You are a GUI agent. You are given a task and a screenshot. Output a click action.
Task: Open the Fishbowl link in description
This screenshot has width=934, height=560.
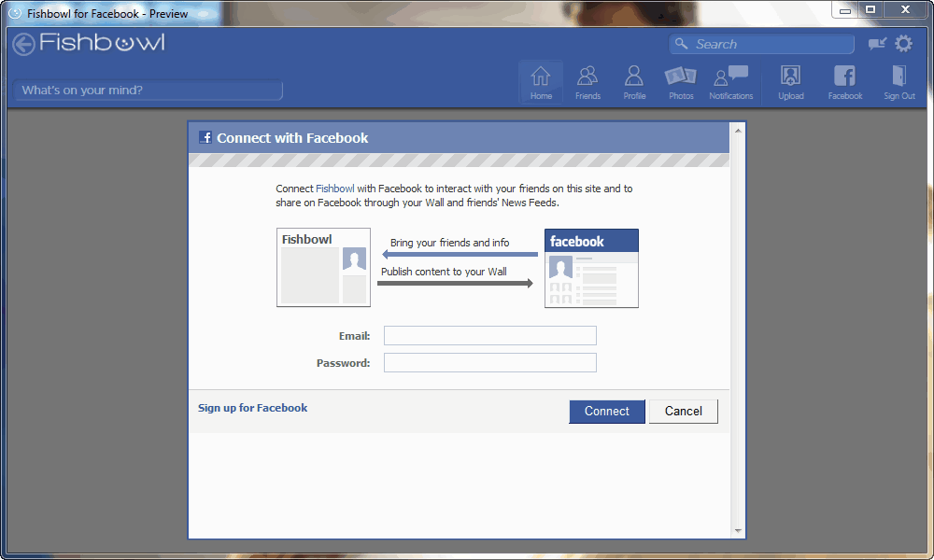point(335,189)
